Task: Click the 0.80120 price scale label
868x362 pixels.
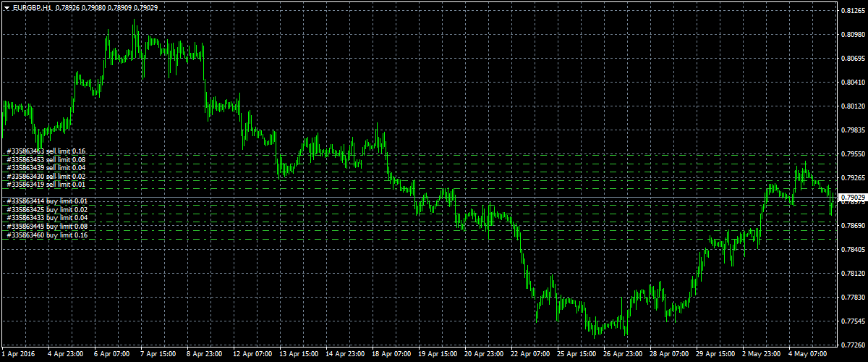Action: [854, 106]
